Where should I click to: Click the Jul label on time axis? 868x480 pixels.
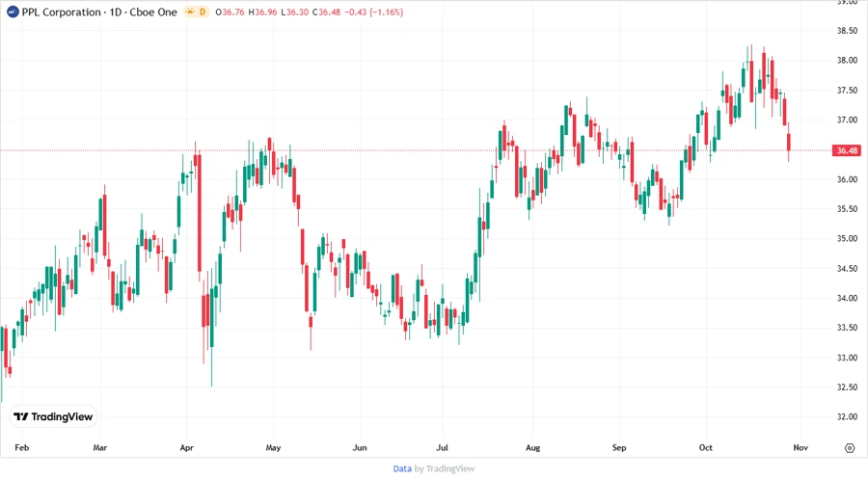click(x=442, y=447)
